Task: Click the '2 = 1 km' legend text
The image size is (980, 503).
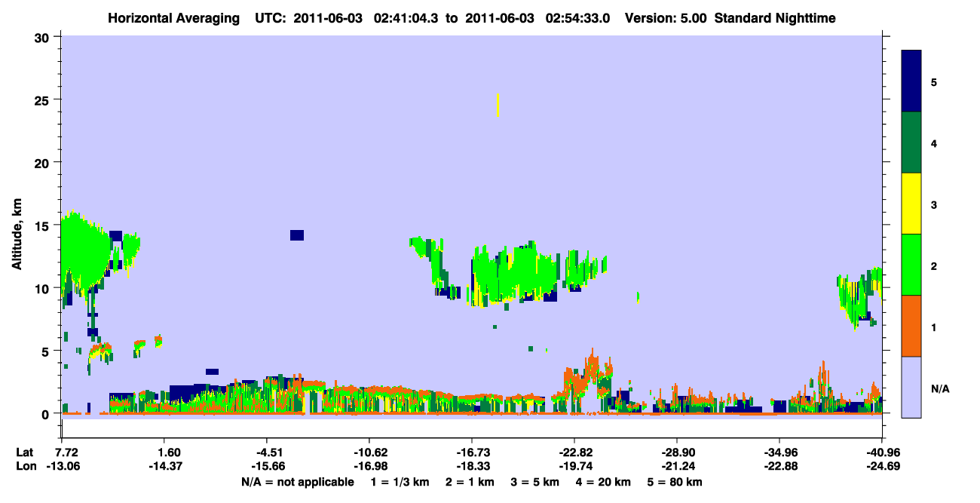Action: click(x=471, y=482)
